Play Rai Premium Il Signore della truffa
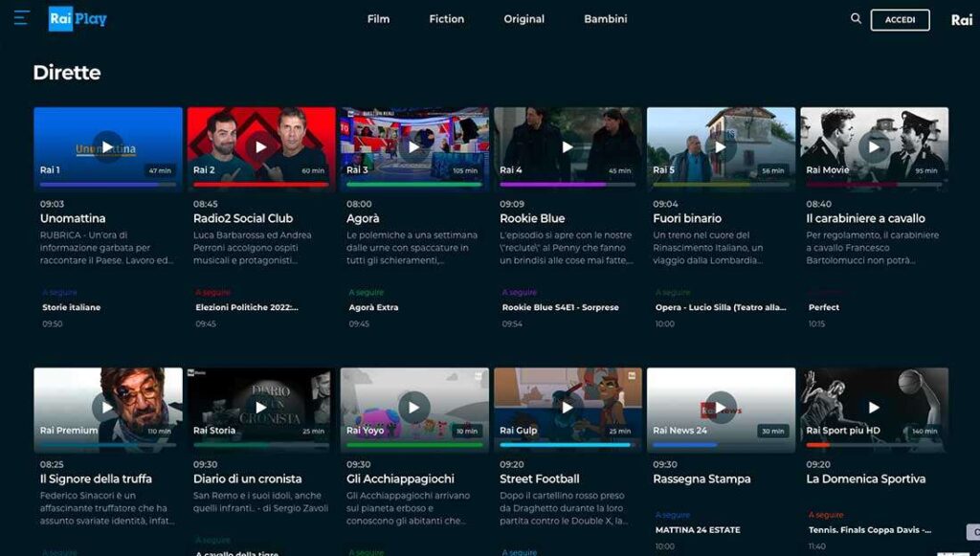980x556 pixels. [x=107, y=408]
